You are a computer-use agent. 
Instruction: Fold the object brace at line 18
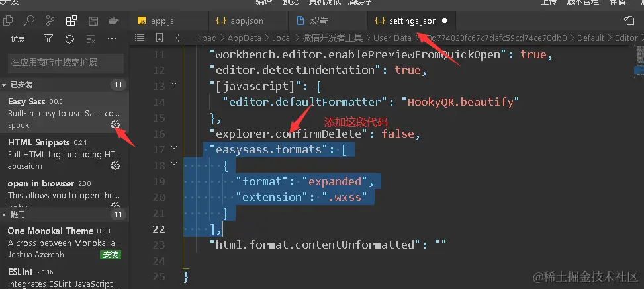tap(174, 163)
